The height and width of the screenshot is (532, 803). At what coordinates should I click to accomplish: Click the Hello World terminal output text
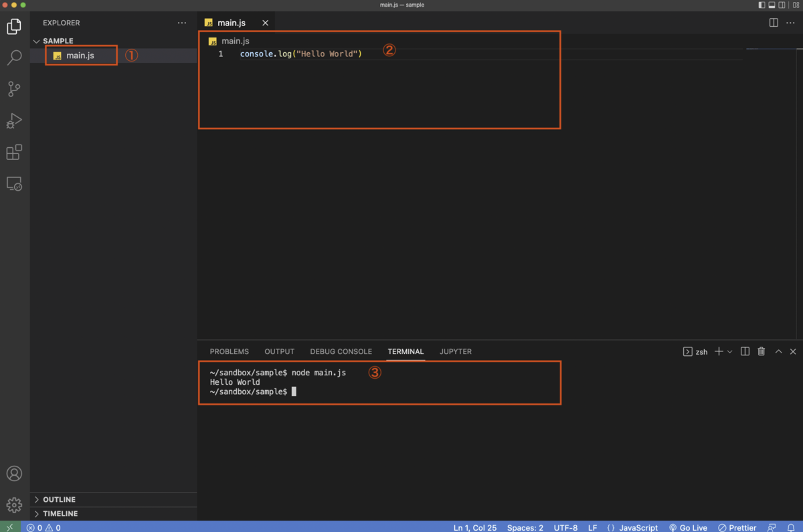[x=235, y=382]
